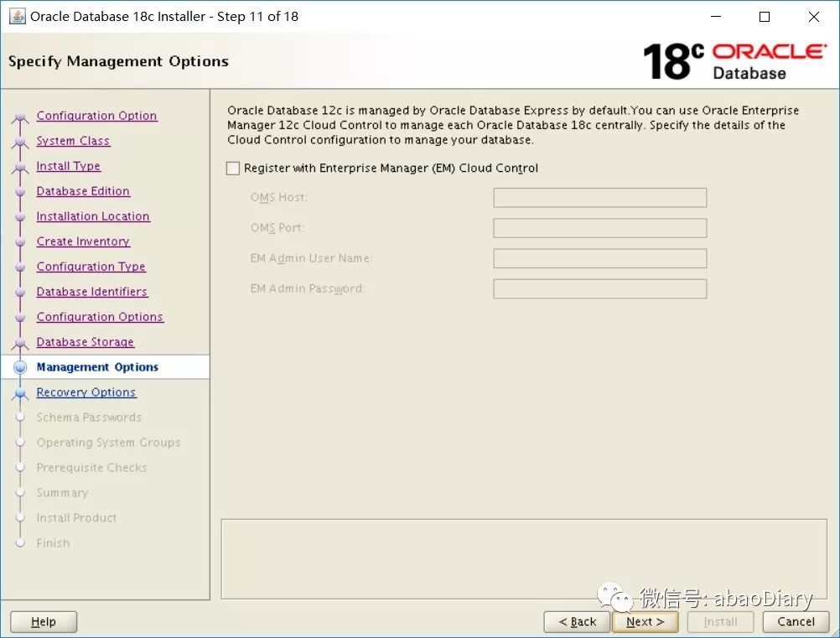Open the Database Edition step
The height and width of the screenshot is (638, 840).
[x=83, y=191]
